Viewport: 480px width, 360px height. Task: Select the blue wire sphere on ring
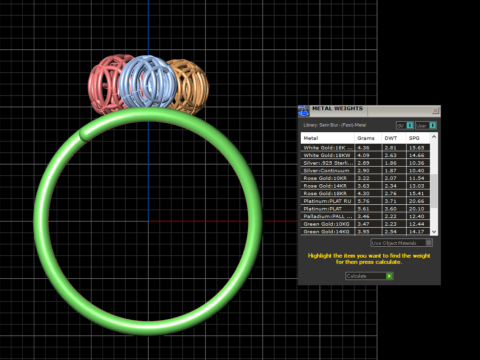click(x=148, y=82)
